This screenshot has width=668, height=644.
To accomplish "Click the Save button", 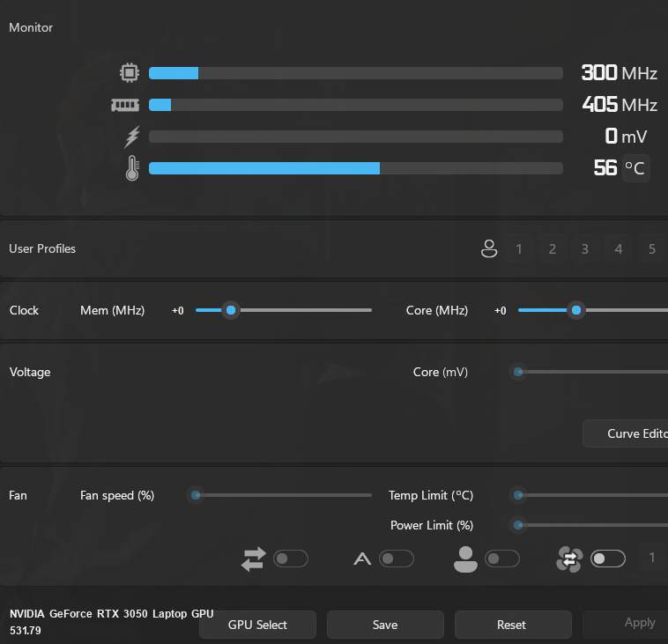I will click(x=385, y=625).
